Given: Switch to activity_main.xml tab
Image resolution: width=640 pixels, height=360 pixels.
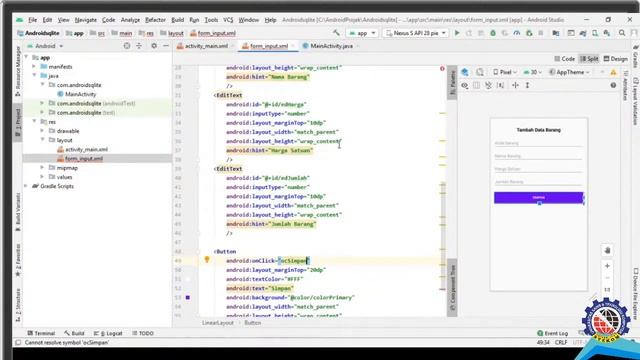Looking at the screenshot, I should click(206, 46).
